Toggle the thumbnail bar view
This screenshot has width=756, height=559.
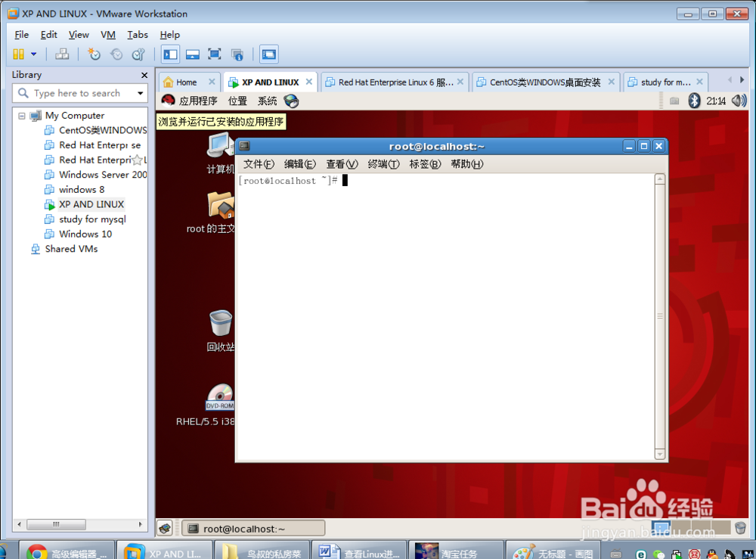[x=192, y=54]
